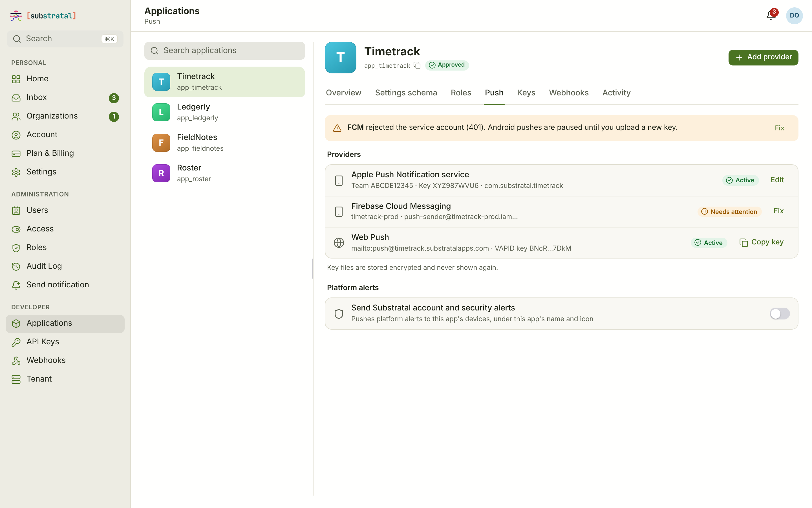Click the Timetrack T app icon in list
Screen dimensions: 812x508
[x=161, y=82]
